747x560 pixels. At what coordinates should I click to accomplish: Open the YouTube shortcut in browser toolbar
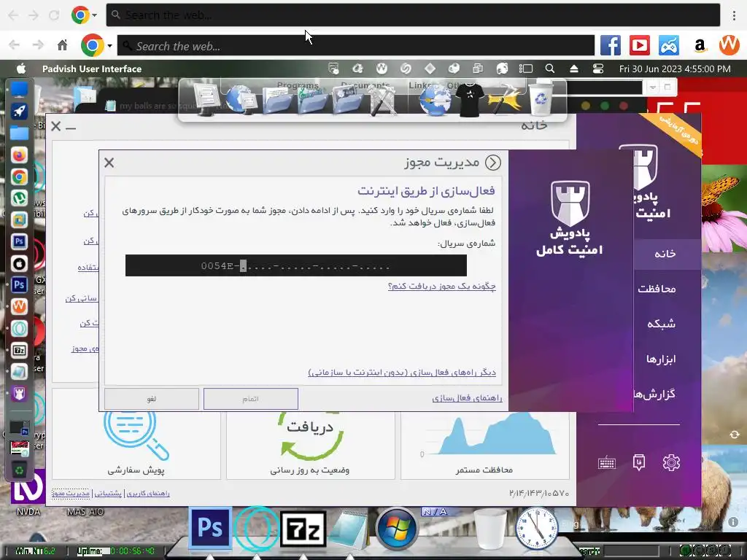pyautogui.click(x=639, y=46)
